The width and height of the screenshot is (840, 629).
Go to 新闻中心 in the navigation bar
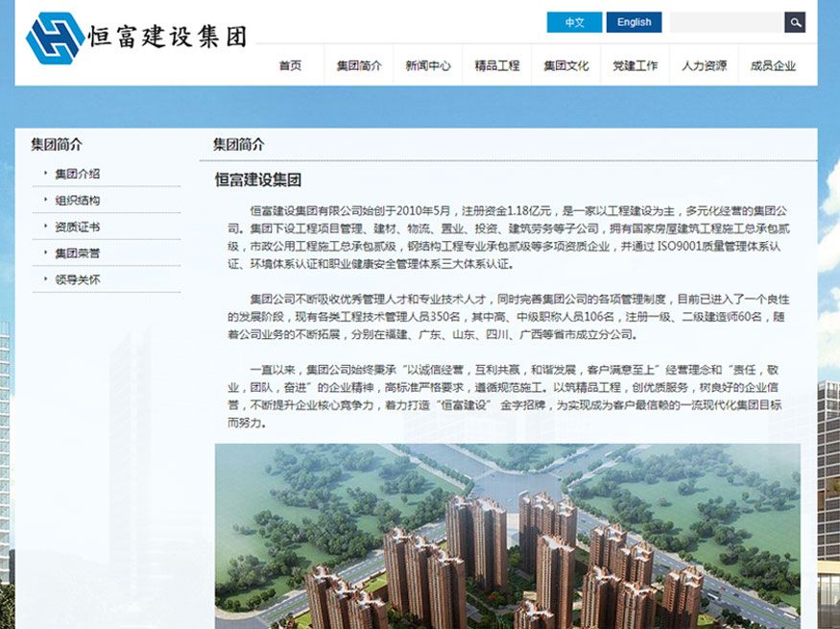[x=428, y=66]
